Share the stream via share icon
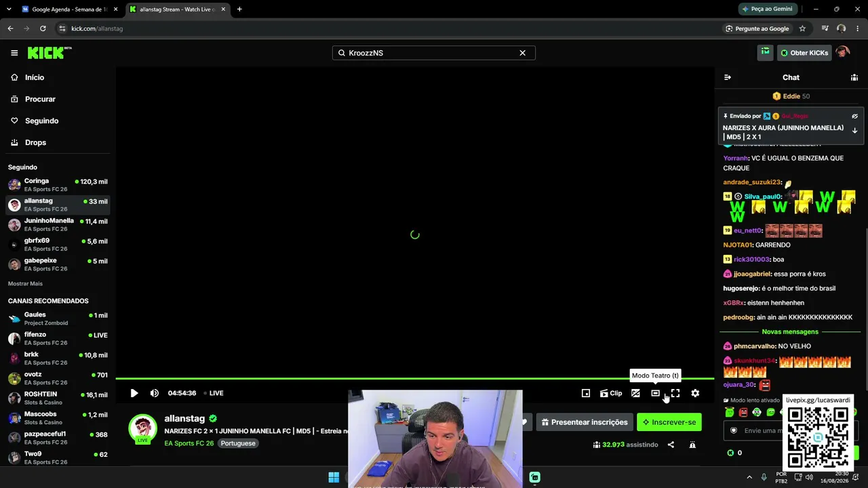The height and width of the screenshot is (488, 868). coord(671,445)
